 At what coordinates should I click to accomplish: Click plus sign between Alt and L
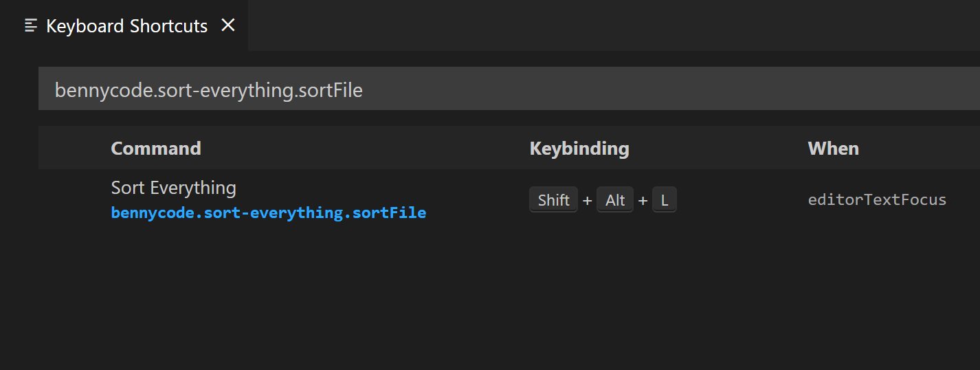point(643,201)
